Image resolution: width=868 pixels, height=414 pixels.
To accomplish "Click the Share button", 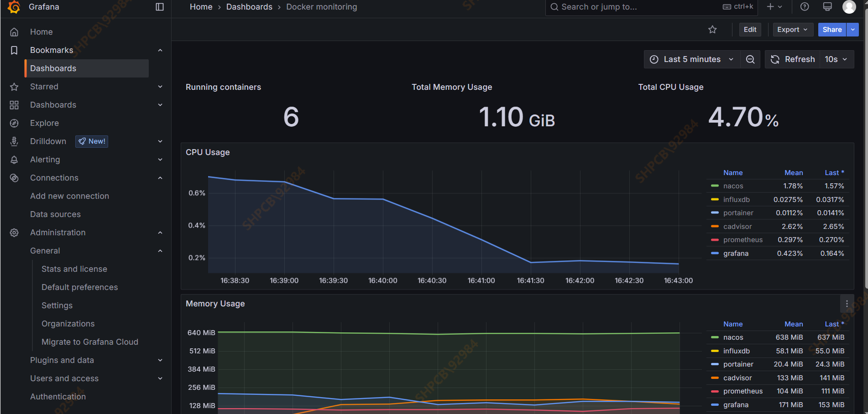I will coord(832,30).
